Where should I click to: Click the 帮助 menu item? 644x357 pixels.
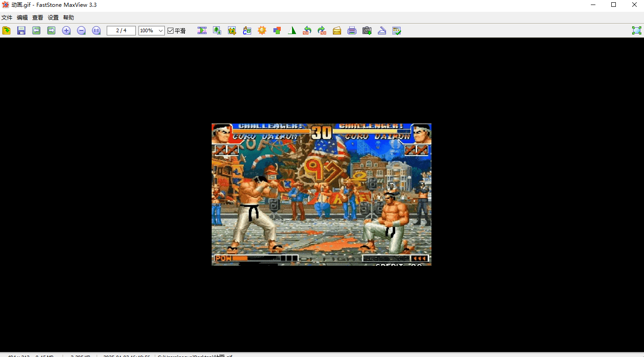coord(69,18)
